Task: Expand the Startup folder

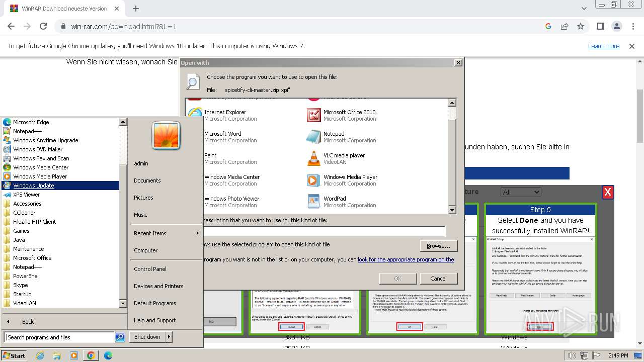Action: click(x=22, y=294)
